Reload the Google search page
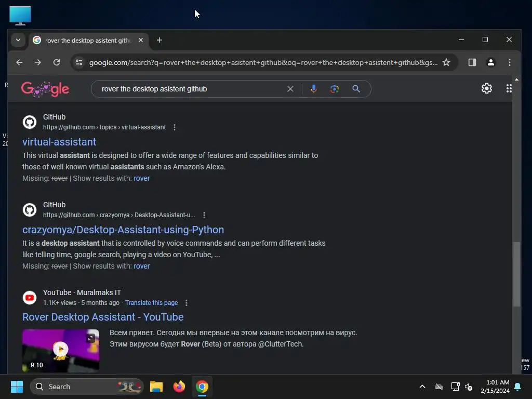The width and height of the screenshot is (532, 399). [57, 62]
